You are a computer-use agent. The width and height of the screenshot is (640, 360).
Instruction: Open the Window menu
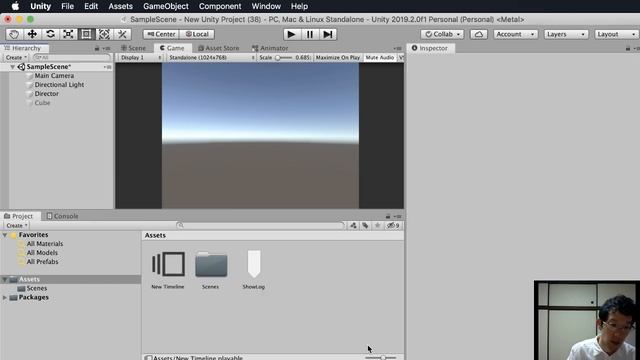click(266, 6)
